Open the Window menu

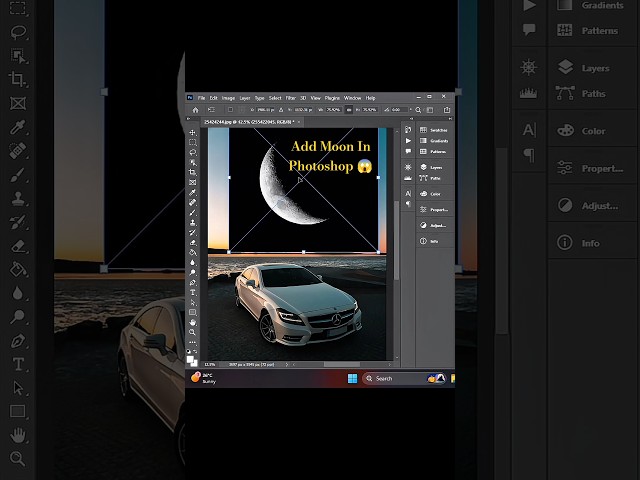tap(353, 98)
